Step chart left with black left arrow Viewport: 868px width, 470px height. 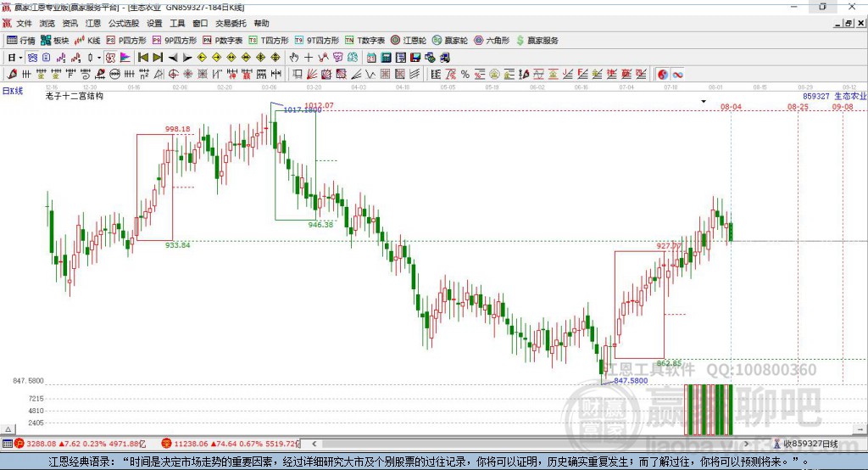pos(173,58)
